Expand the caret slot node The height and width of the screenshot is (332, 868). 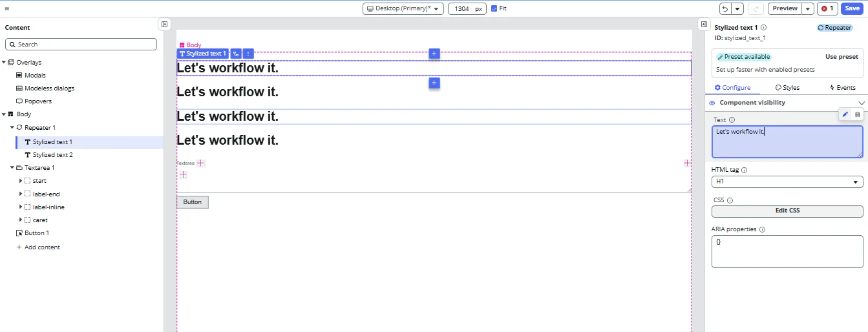(x=20, y=220)
